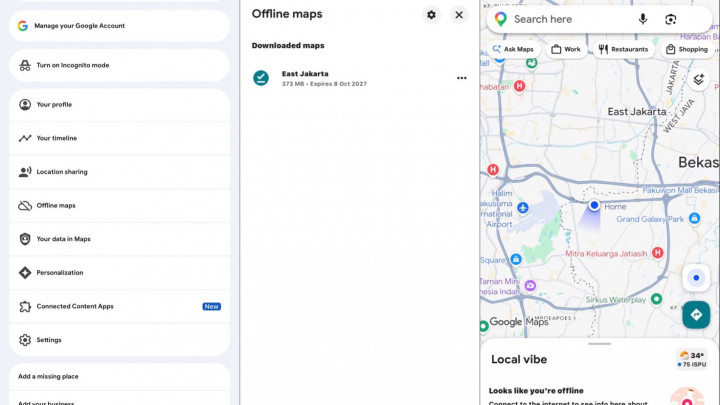
Task: Open offline maps settings gear
Action: coord(431,15)
